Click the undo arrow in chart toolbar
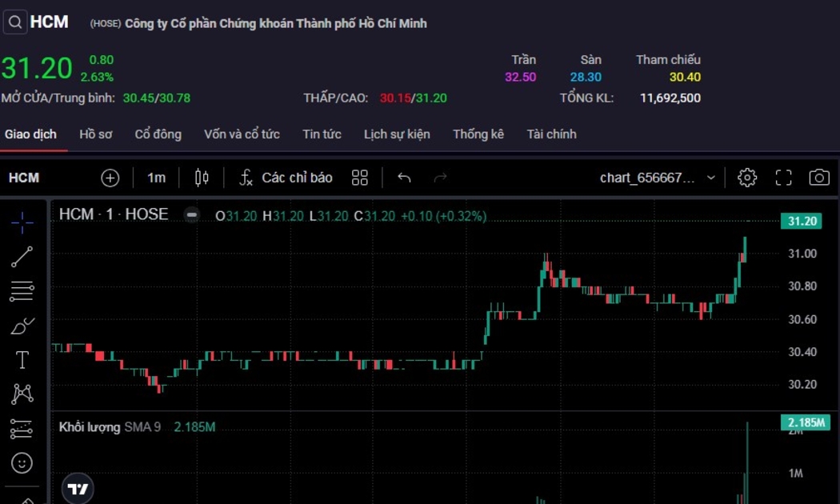This screenshot has width=840, height=504. coord(404,178)
